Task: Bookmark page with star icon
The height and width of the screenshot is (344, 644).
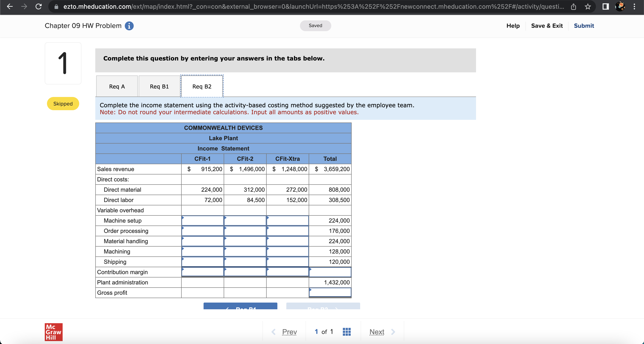Action: coord(588,6)
